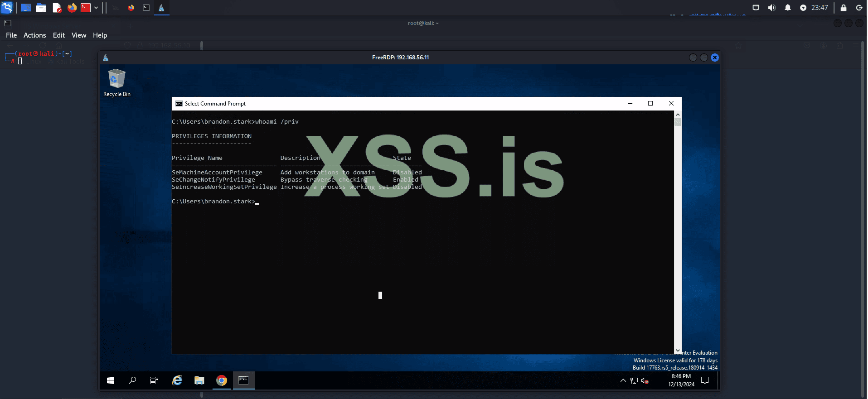This screenshot has height=399, width=868.
Task: Click the PRIVILEGES INFORMATION heading
Action: [212, 136]
